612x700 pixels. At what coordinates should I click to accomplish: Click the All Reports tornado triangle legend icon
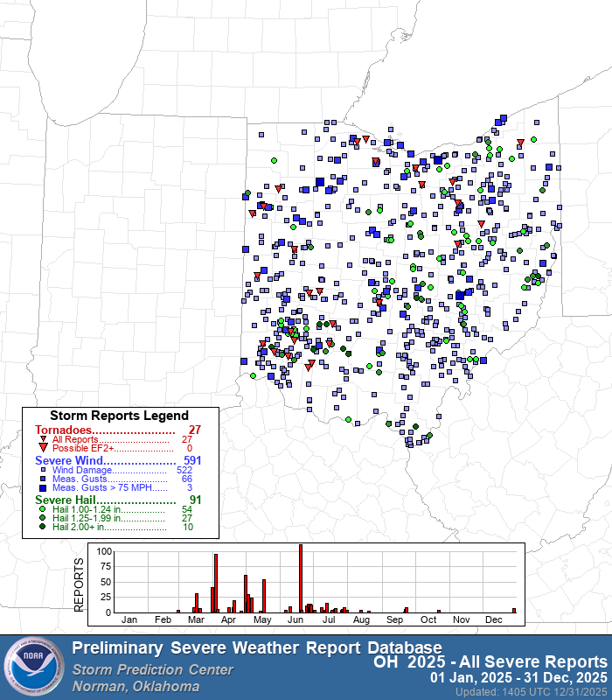43,439
